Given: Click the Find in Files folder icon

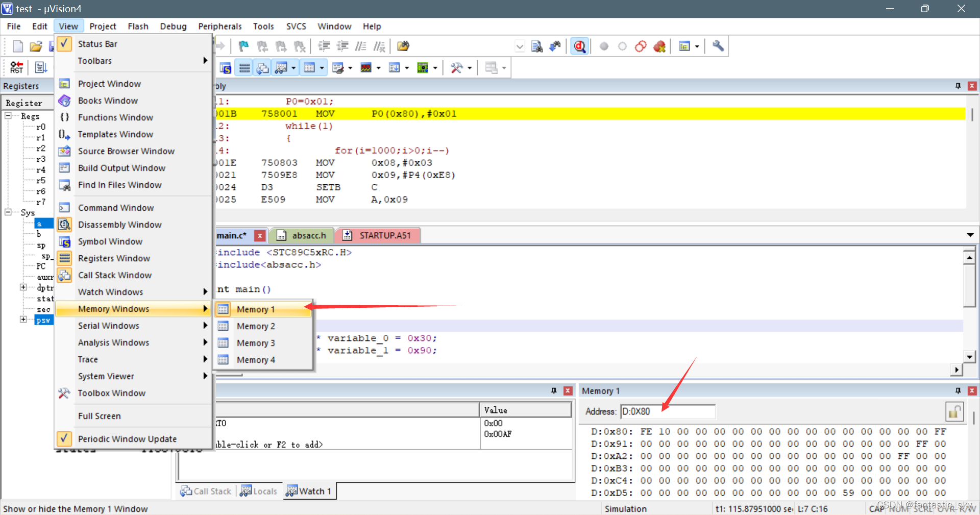Looking at the screenshot, I should tap(403, 46).
